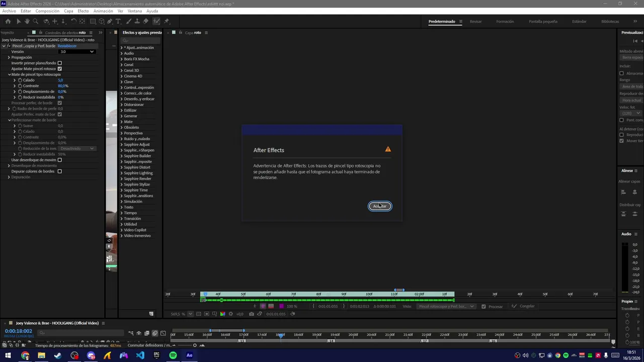The height and width of the screenshot is (362, 644).
Task: Select the Rectangle shape tool
Action: 93,21
